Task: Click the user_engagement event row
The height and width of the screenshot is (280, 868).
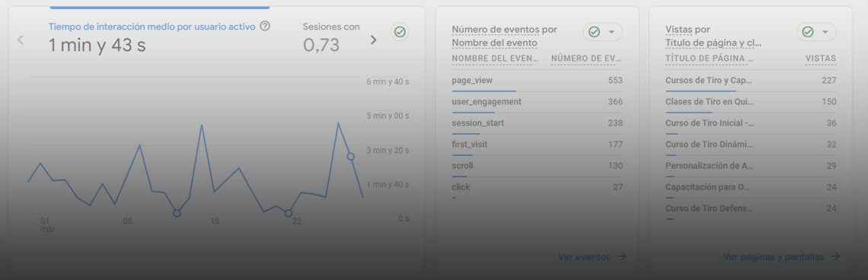Action: (x=537, y=103)
